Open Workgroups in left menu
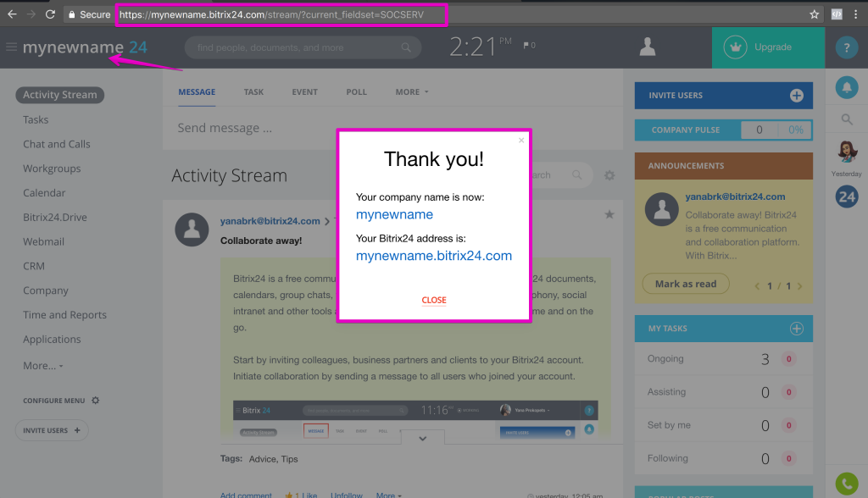The width and height of the screenshot is (868, 498). pyautogui.click(x=52, y=169)
